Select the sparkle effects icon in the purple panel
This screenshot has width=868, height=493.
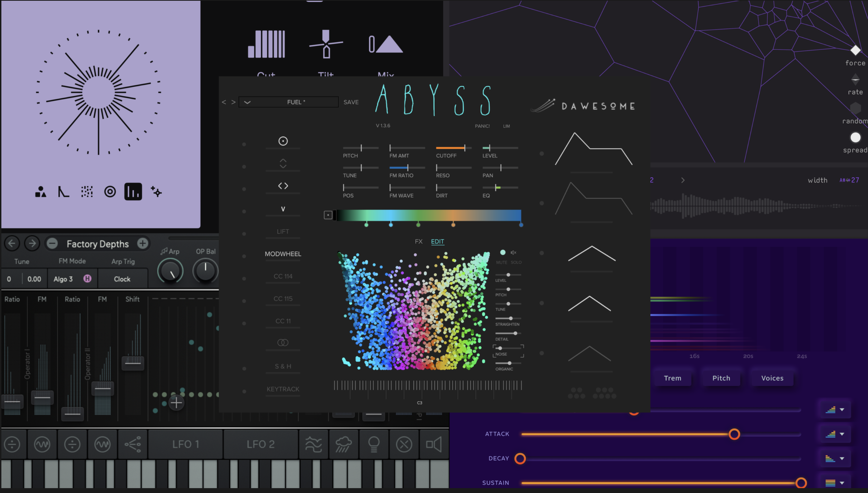(x=156, y=191)
